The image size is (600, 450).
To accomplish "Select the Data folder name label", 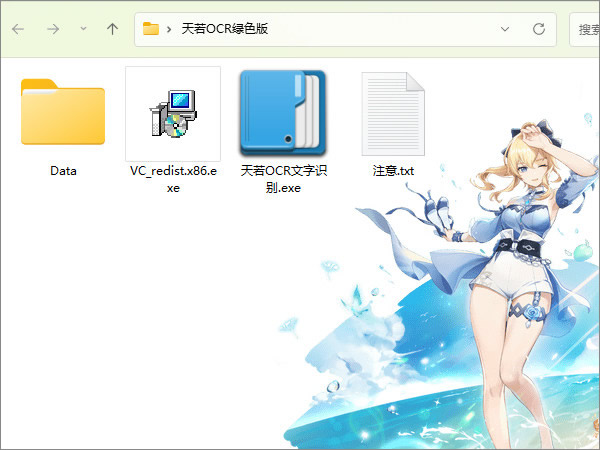I will pos(64,171).
